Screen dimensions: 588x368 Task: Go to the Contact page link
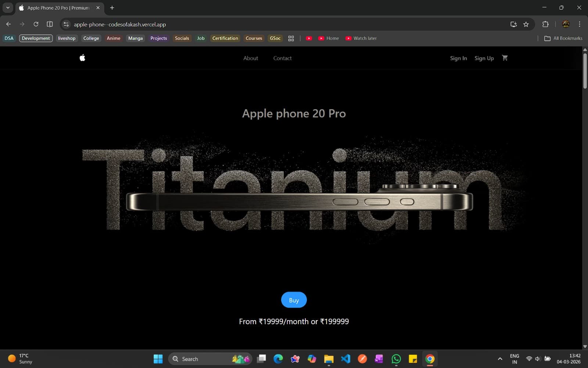point(282,58)
